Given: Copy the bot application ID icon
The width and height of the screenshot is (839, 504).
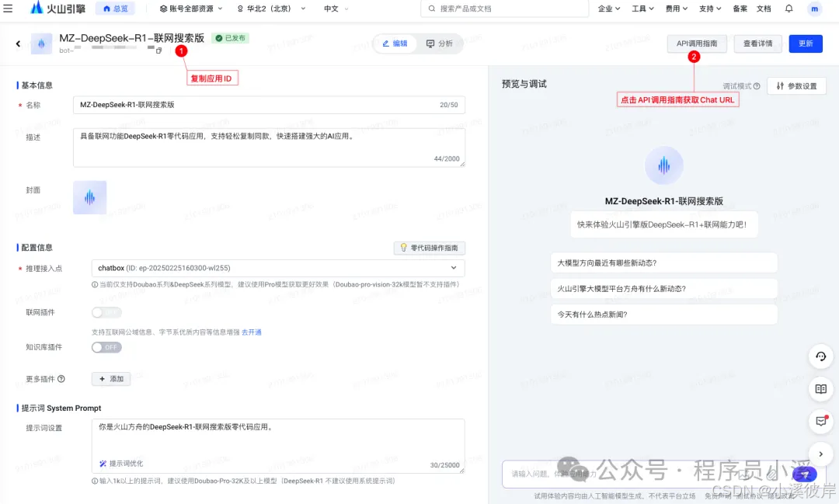Looking at the screenshot, I should [x=159, y=50].
